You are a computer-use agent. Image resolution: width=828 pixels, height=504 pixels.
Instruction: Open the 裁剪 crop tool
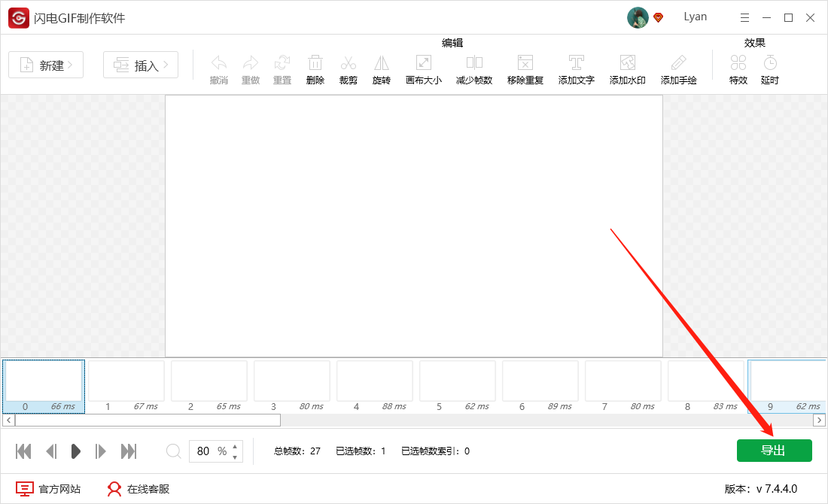pos(348,68)
